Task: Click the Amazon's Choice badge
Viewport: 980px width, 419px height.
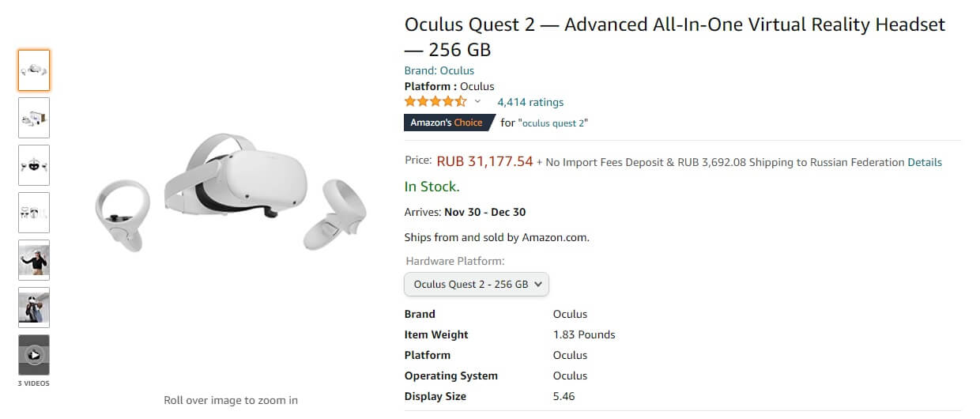Action: point(447,123)
